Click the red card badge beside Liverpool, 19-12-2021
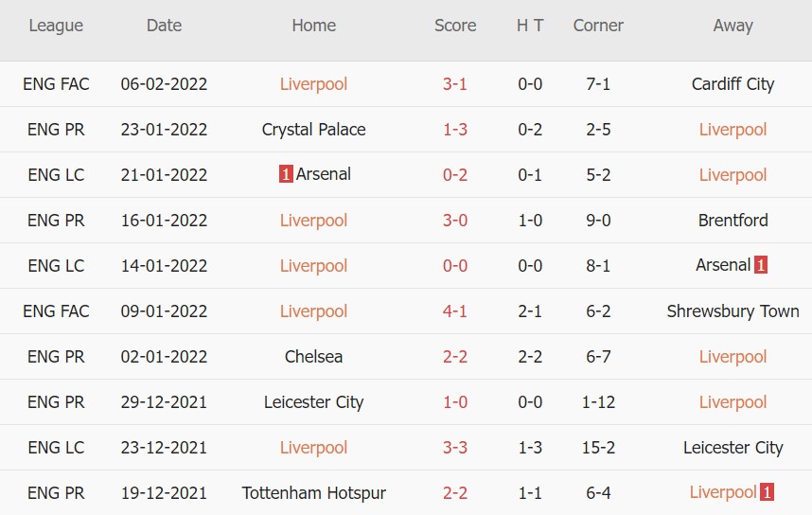This screenshot has height=515, width=812. (767, 492)
